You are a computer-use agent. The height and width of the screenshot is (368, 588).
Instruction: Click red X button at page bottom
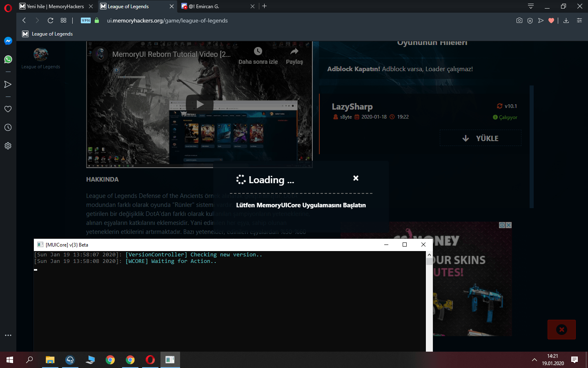(x=562, y=330)
